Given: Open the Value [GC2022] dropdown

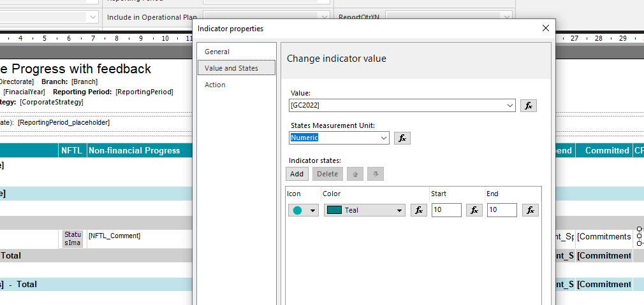Looking at the screenshot, I should coord(510,105).
